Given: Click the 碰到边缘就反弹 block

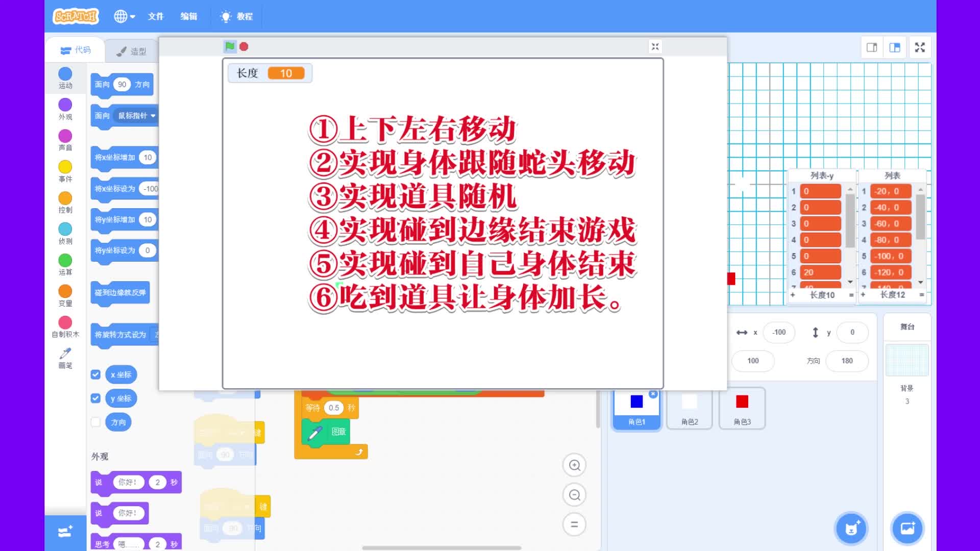Looking at the screenshot, I should point(120,293).
